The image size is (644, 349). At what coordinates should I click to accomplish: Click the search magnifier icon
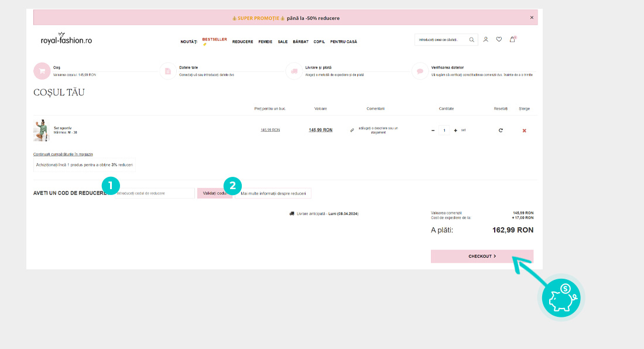click(472, 40)
